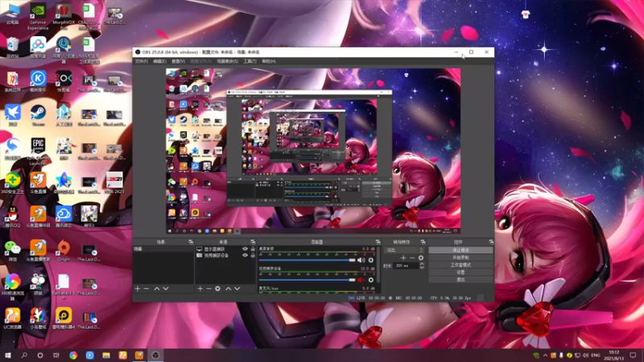Viewport: 644px width, 362px height.
Task: Open WeChat desktop icon
Action: click(12, 251)
